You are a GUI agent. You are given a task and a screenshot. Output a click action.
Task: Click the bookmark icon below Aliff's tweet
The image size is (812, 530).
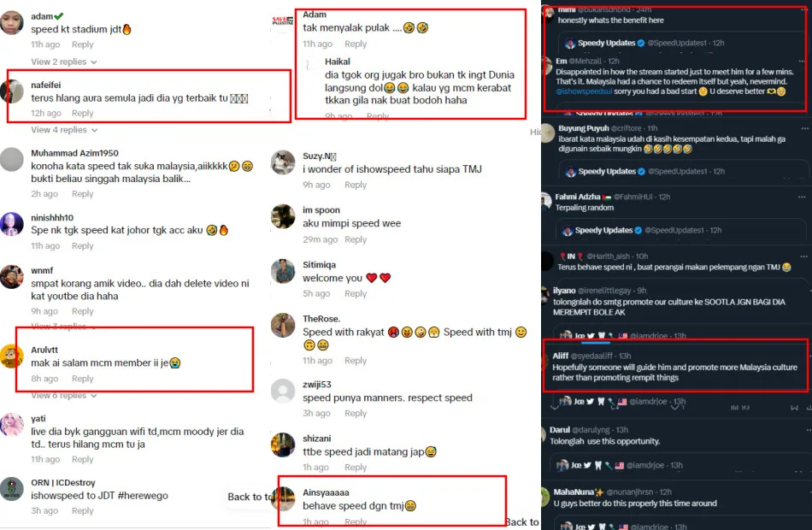pos(794,408)
